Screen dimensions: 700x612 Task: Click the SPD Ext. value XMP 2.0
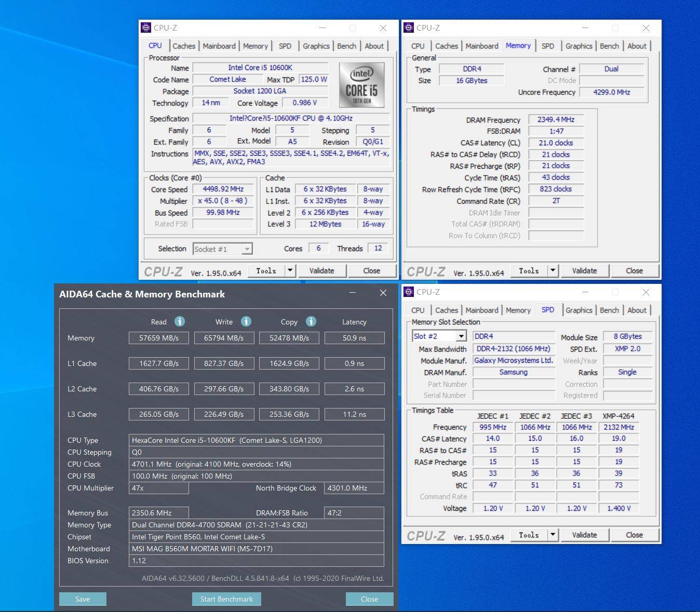coord(627,349)
